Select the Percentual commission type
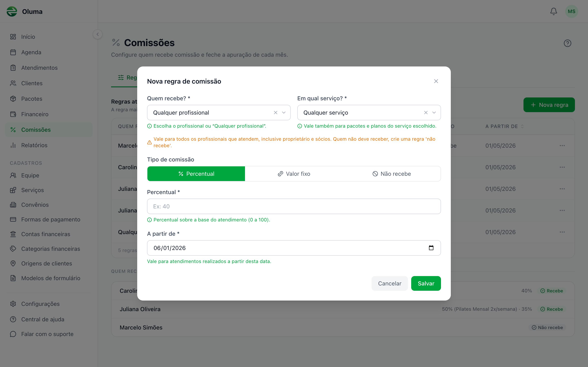The image size is (588, 367). pyautogui.click(x=196, y=174)
